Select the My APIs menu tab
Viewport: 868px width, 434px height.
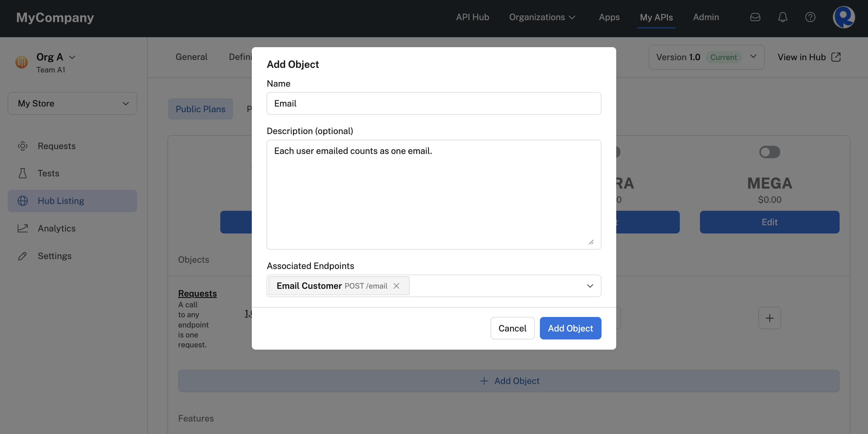[656, 17]
